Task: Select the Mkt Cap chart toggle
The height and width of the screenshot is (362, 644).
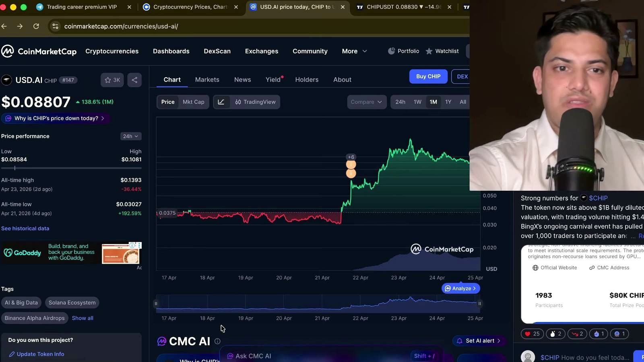Action: pos(194,102)
